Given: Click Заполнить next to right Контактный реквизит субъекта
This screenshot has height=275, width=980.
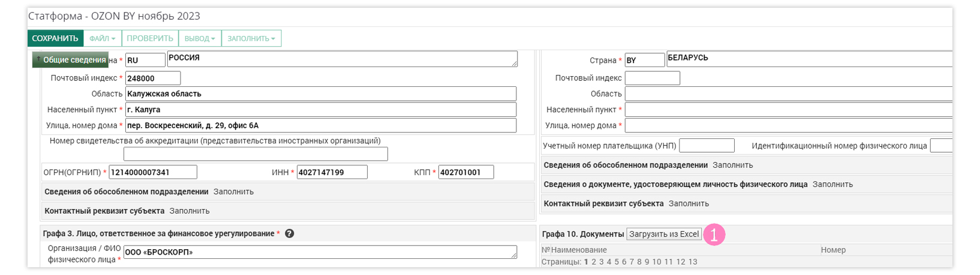Looking at the screenshot, I should click(x=689, y=203).
